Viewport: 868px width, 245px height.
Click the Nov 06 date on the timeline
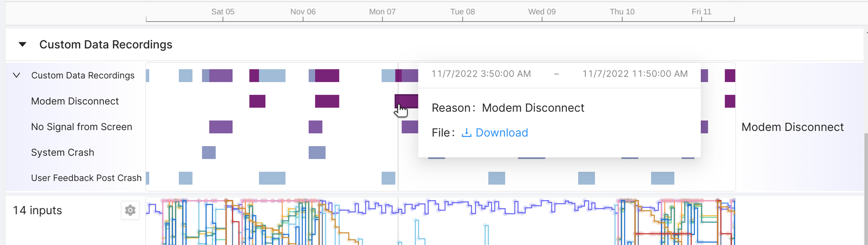click(x=303, y=12)
